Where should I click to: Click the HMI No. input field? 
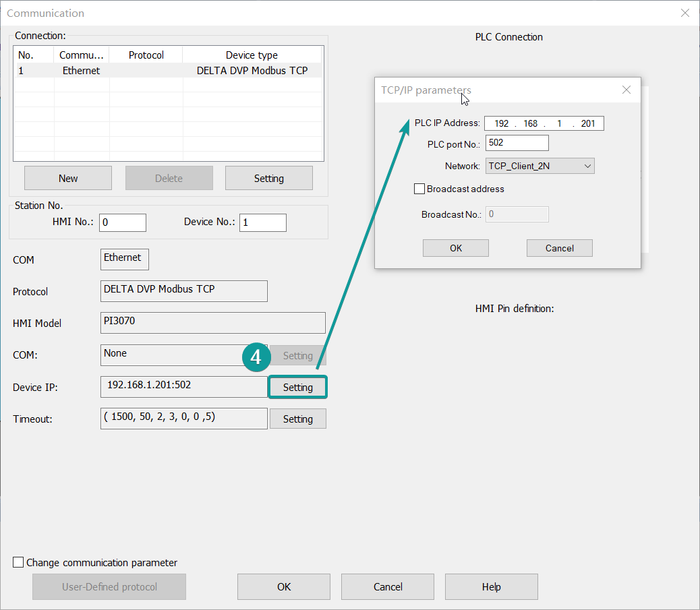point(123,222)
